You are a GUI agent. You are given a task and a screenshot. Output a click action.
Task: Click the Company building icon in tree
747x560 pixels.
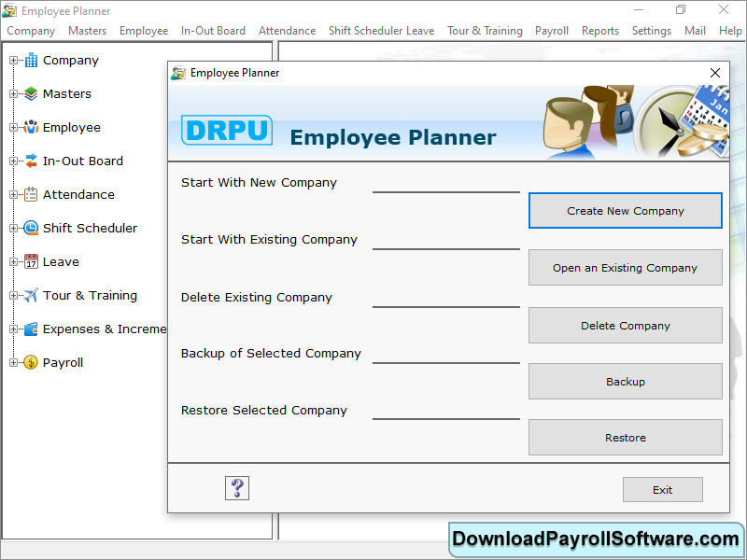[31, 61]
